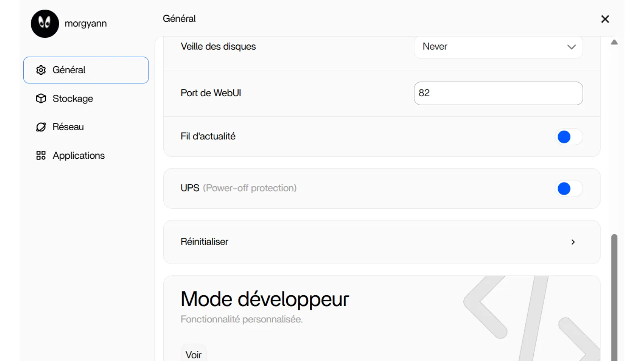Click the planet icon for Réseau
Screen dimensions: 644x361
click(x=41, y=127)
